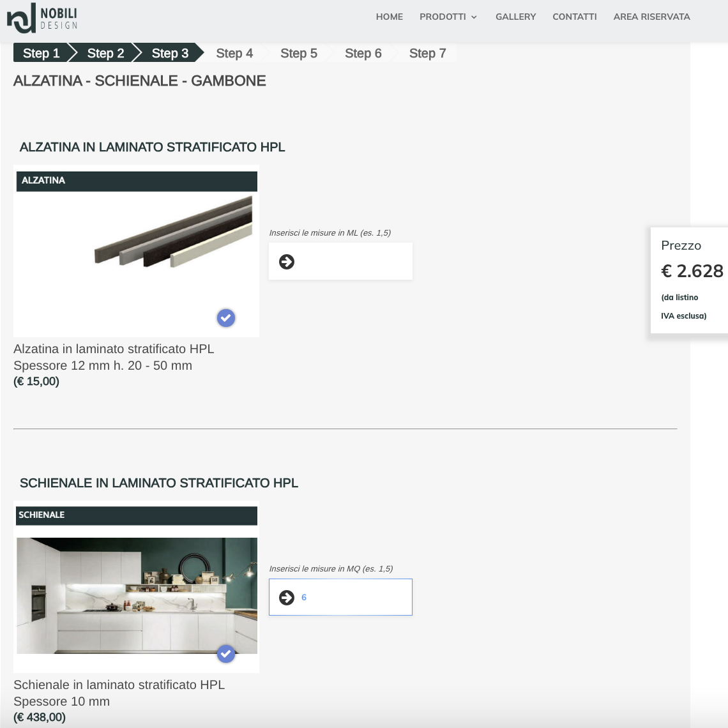Go to the Contatti page
Screen dimensions: 728x728
pos(574,17)
